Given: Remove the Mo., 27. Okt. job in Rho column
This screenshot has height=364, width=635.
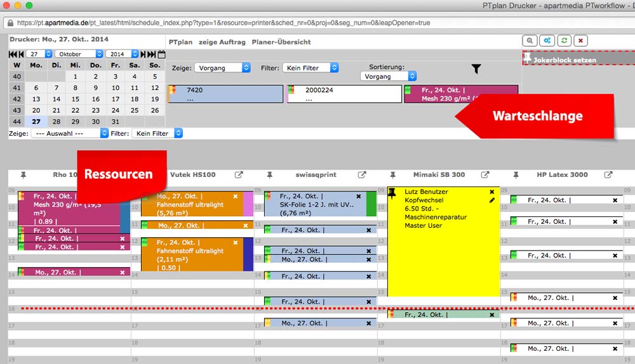Looking at the screenshot, I should 123,273.
